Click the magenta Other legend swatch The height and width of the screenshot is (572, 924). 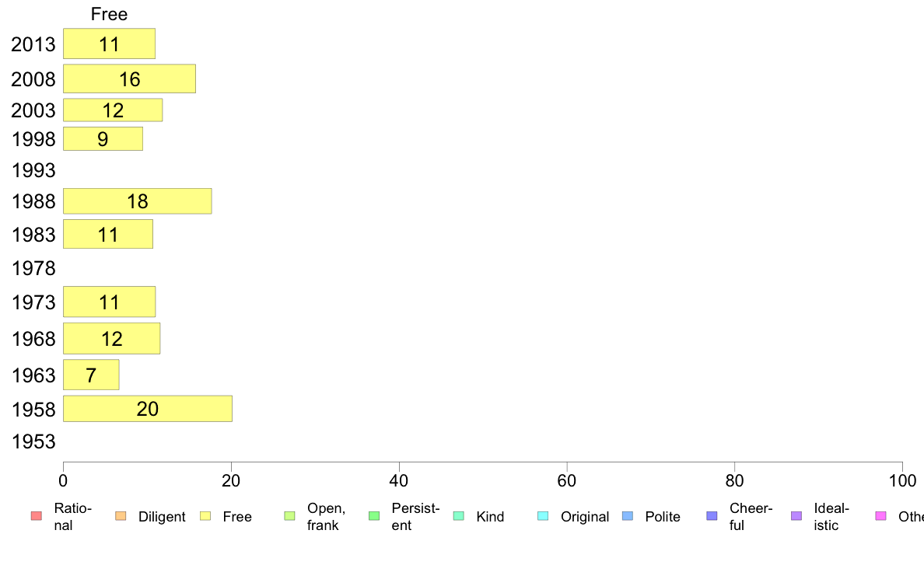pos(881,517)
